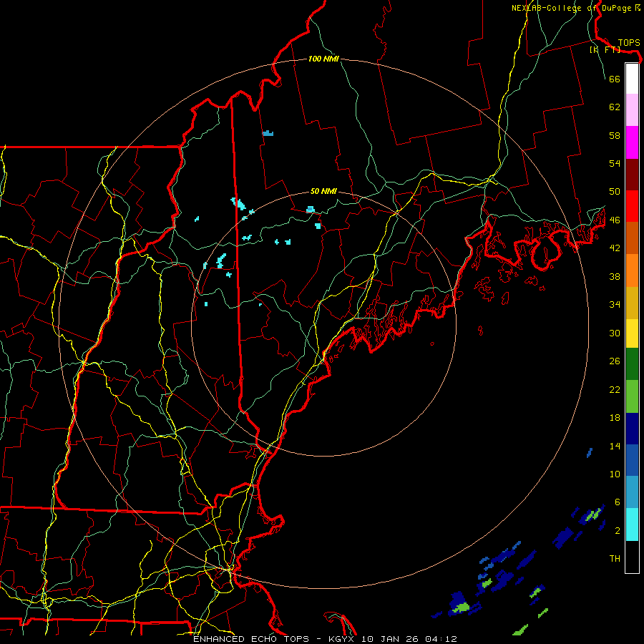Click the 04:12 timestamp
This screenshot has height=644, width=644.
tap(441, 639)
